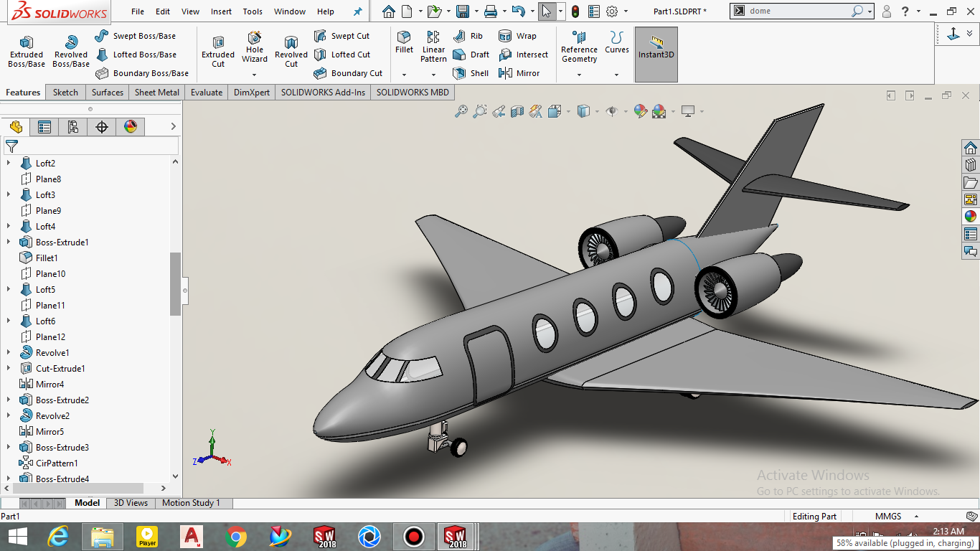Image resolution: width=980 pixels, height=551 pixels.
Task: Open Internet Explorer from the taskbar
Action: tap(59, 537)
